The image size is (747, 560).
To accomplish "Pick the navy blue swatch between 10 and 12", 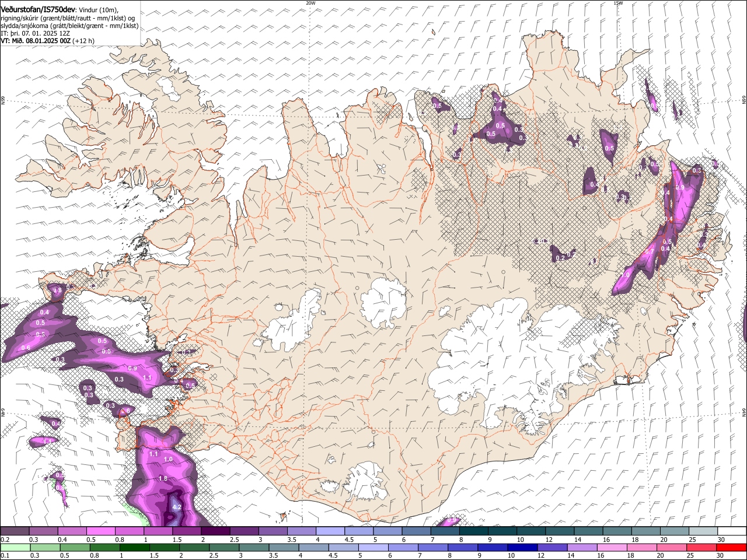I will pos(523,547).
